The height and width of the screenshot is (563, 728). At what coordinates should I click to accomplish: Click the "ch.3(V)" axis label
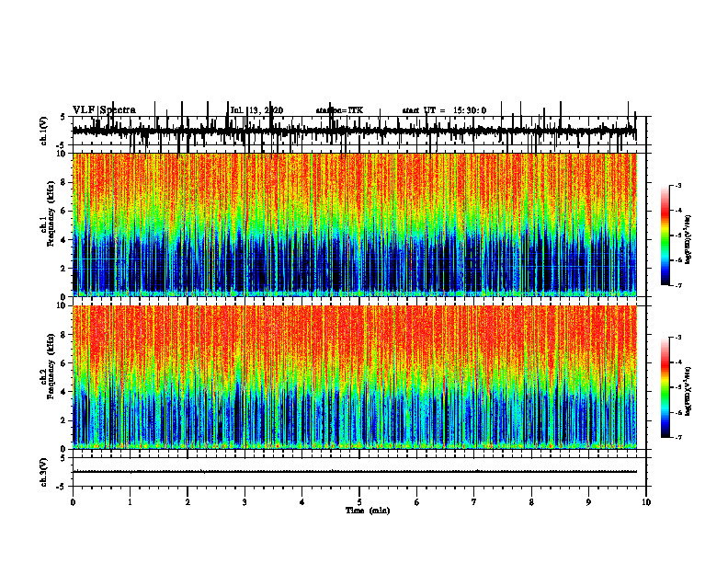tap(44, 472)
